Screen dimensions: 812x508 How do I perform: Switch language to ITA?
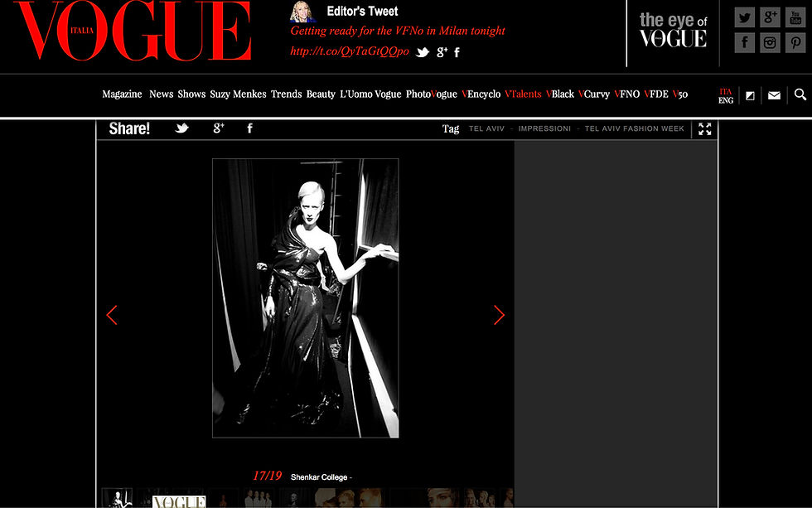726,92
